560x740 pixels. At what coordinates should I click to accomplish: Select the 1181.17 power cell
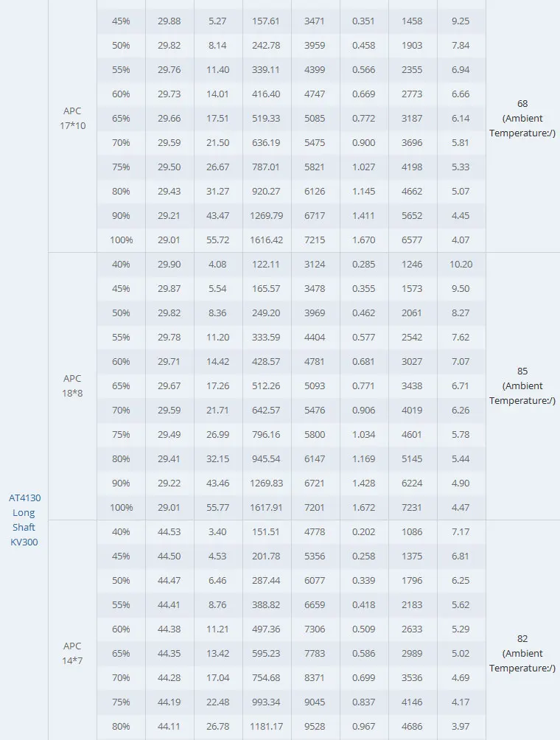click(x=267, y=726)
